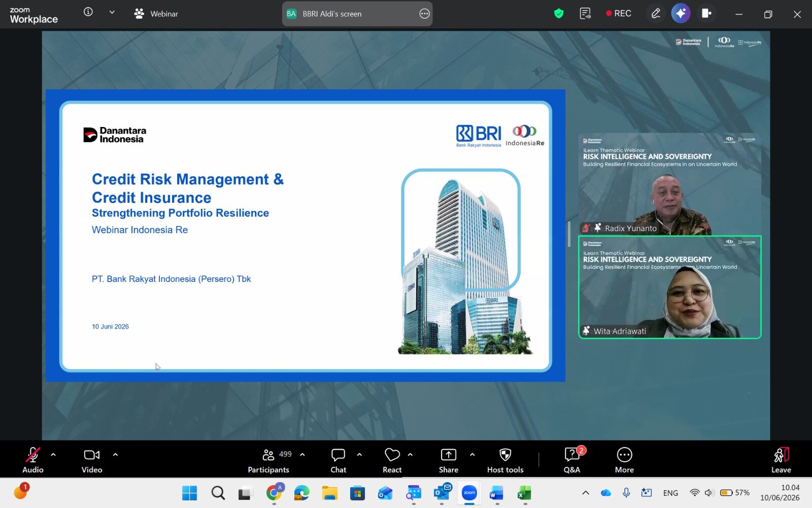Screen dimensions: 812x508
Task: Launch Google Chrome from taskbar
Action: pos(274,493)
